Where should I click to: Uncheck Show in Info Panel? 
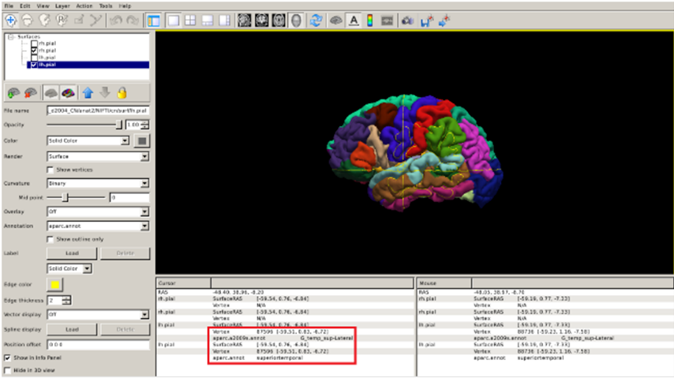click(7, 358)
